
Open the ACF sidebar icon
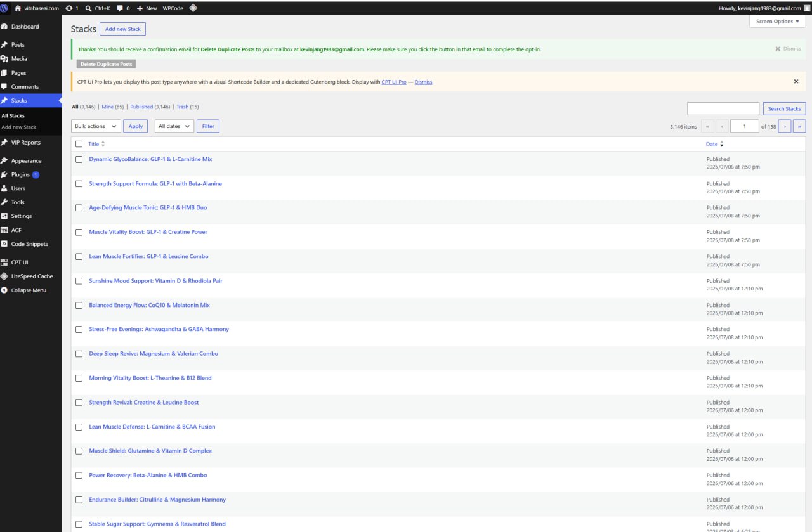[4, 230]
